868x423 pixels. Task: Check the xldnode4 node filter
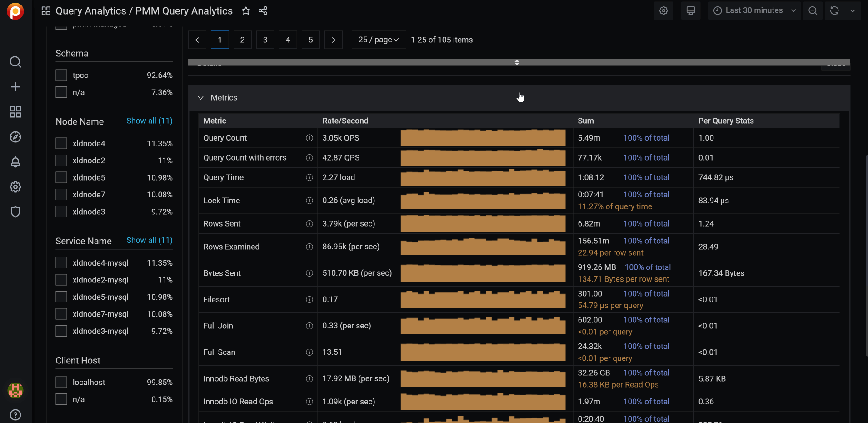coord(61,143)
